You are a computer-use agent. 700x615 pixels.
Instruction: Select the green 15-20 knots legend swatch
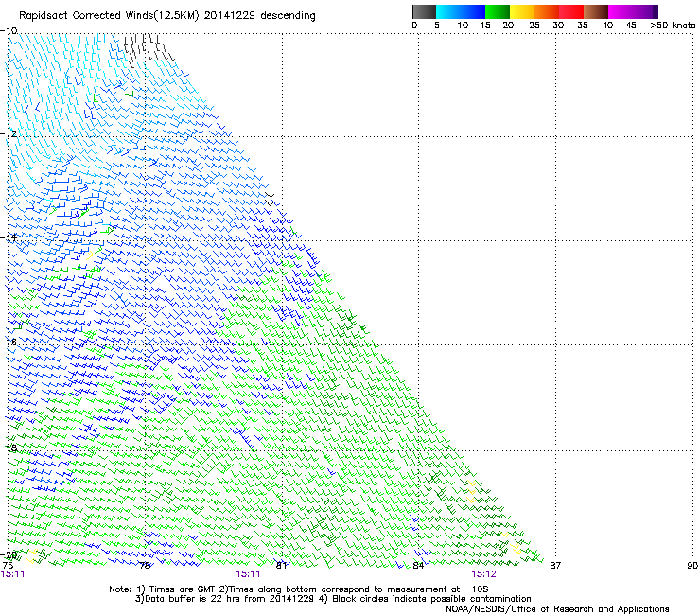click(498, 11)
